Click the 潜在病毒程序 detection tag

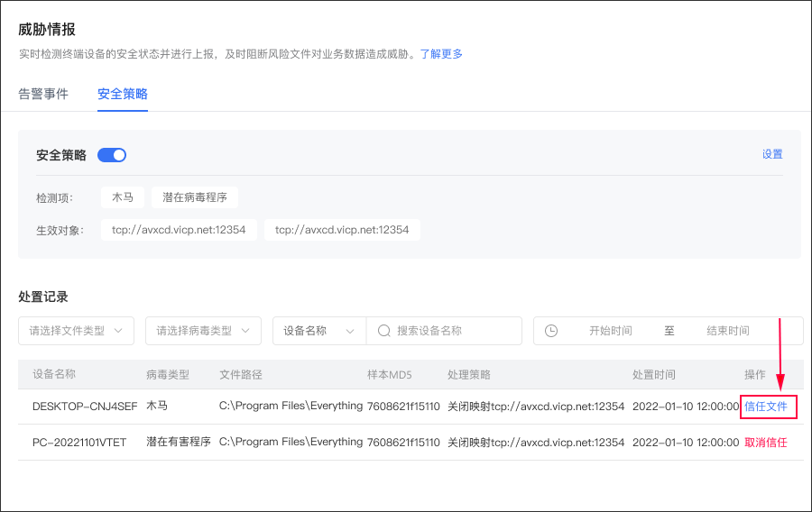point(195,197)
